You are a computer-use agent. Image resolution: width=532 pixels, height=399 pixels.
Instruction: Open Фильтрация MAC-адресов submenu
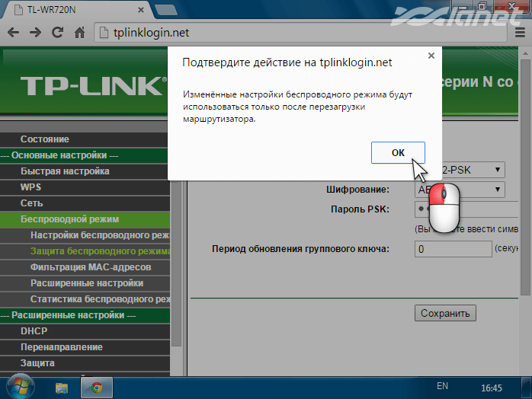coord(84,267)
